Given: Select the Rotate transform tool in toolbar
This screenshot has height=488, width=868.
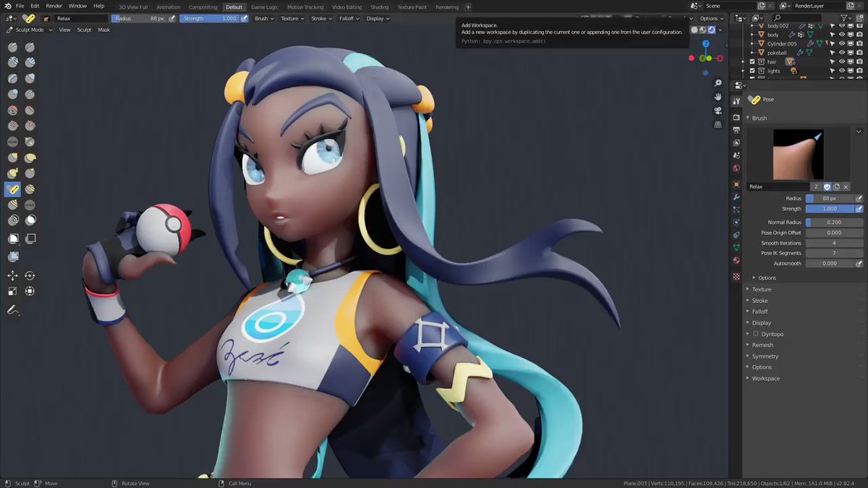Looking at the screenshot, I should pyautogui.click(x=30, y=275).
